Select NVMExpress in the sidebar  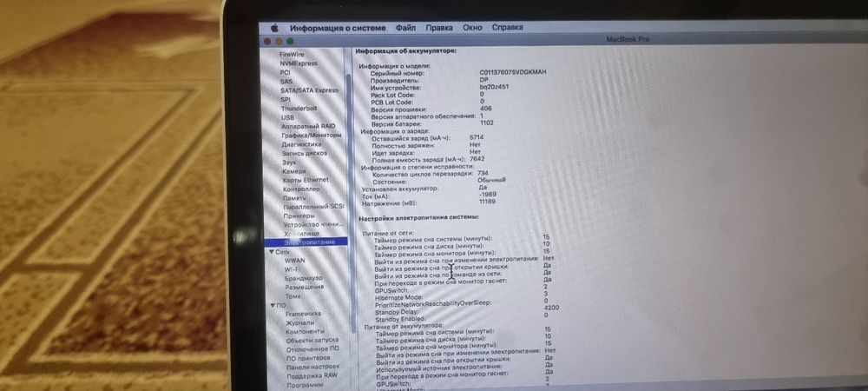[x=299, y=63]
